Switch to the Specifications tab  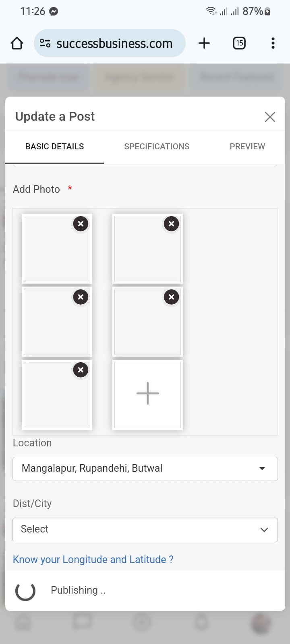157,147
